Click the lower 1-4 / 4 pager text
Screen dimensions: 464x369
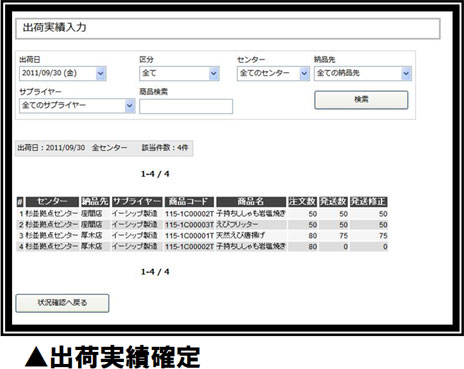155,272
